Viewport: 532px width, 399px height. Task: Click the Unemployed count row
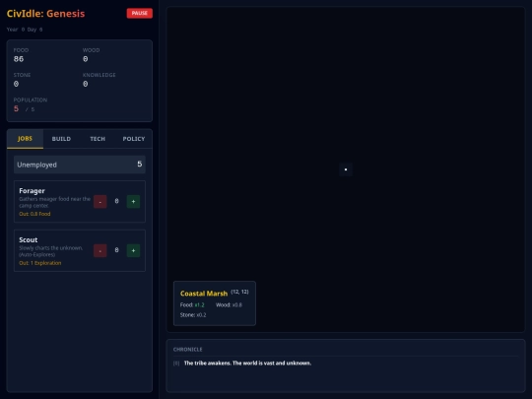[80, 165]
